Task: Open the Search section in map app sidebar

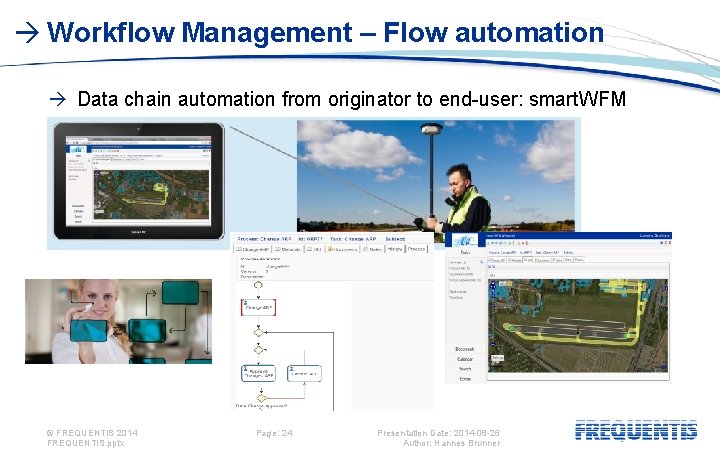Action: click(x=465, y=369)
